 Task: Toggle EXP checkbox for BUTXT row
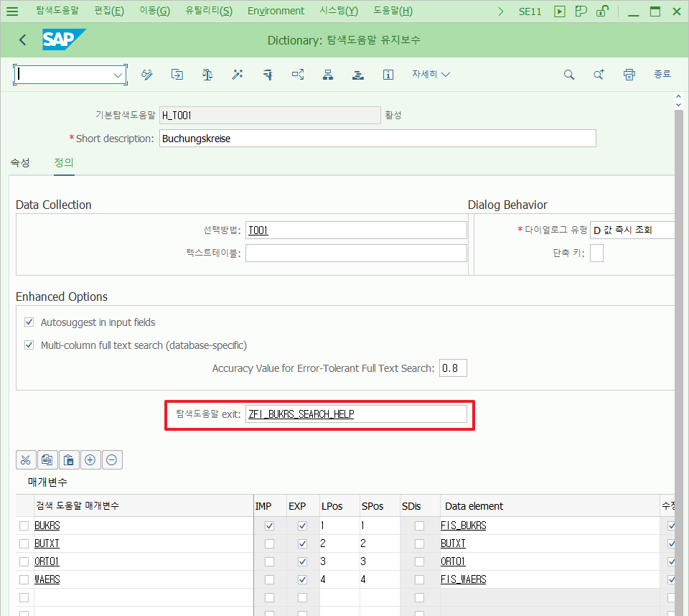tap(302, 543)
